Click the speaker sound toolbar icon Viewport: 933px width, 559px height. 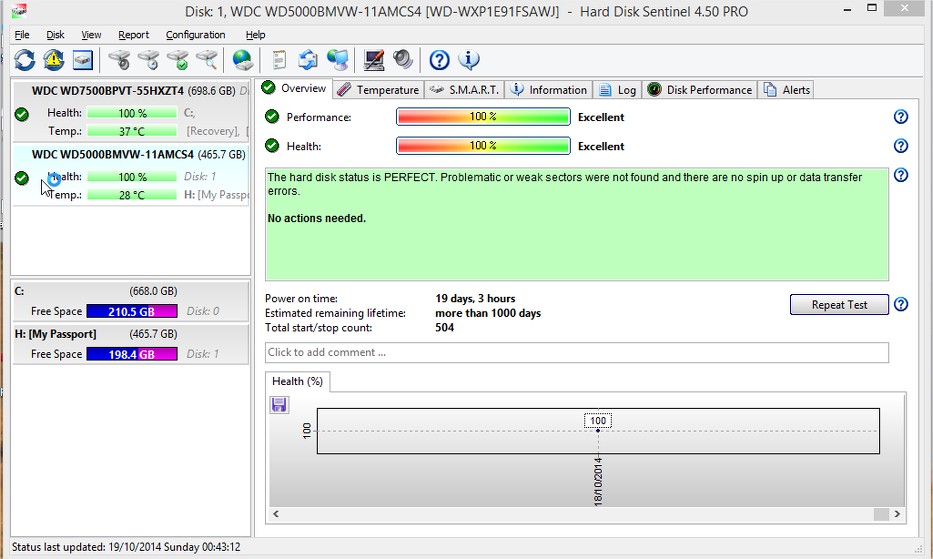coord(403,60)
